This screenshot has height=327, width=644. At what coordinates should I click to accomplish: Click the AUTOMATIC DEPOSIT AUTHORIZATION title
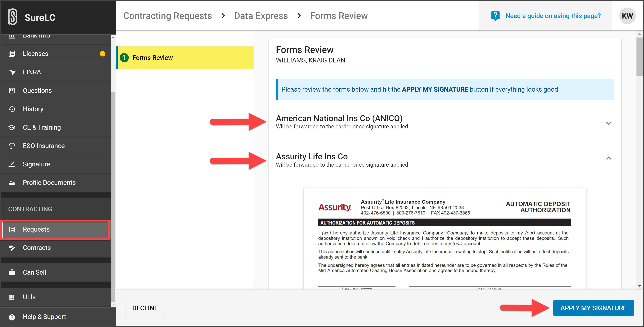click(x=538, y=207)
